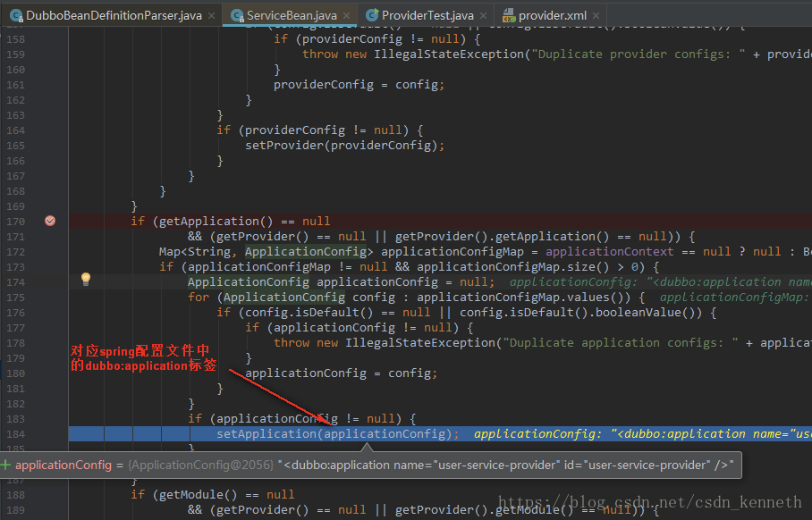Click line number 184 in the gutter
Viewport: 812px width, 520px height.
15,434
